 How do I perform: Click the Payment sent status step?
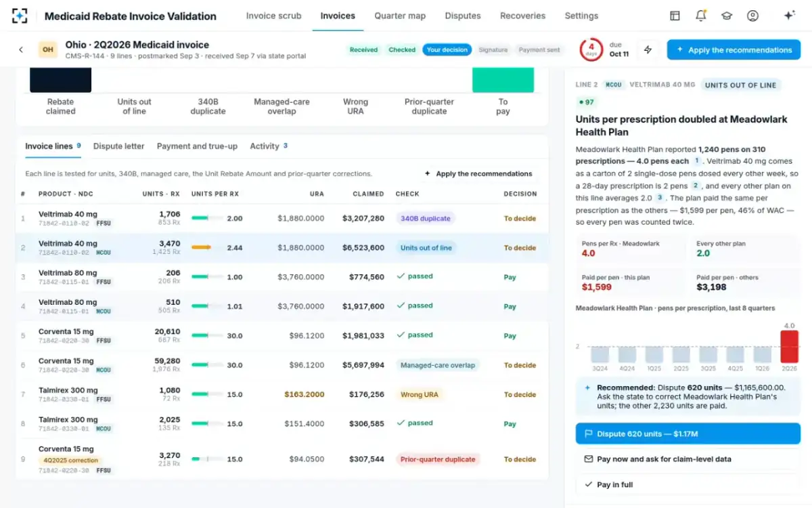539,49
